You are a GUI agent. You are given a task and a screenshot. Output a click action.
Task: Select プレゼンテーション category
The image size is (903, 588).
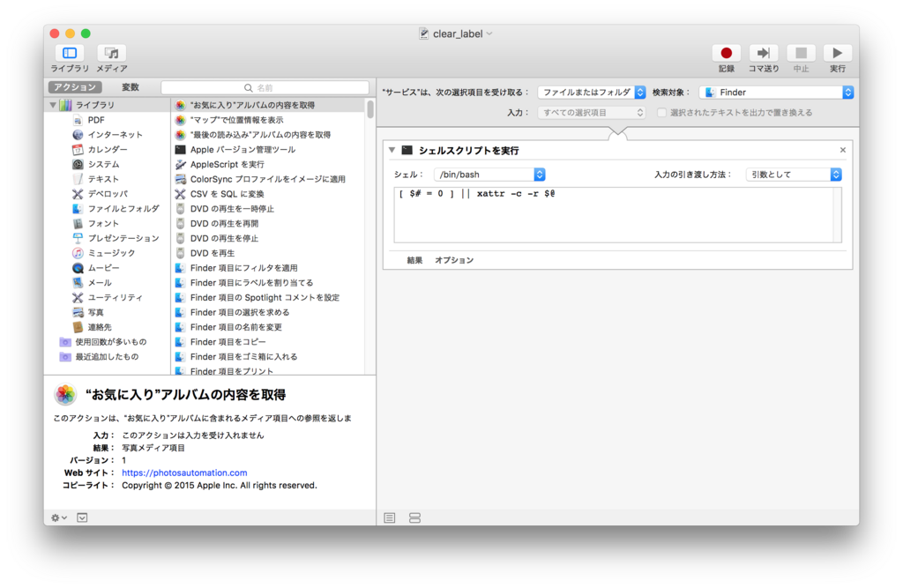pyautogui.click(x=123, y=238)
